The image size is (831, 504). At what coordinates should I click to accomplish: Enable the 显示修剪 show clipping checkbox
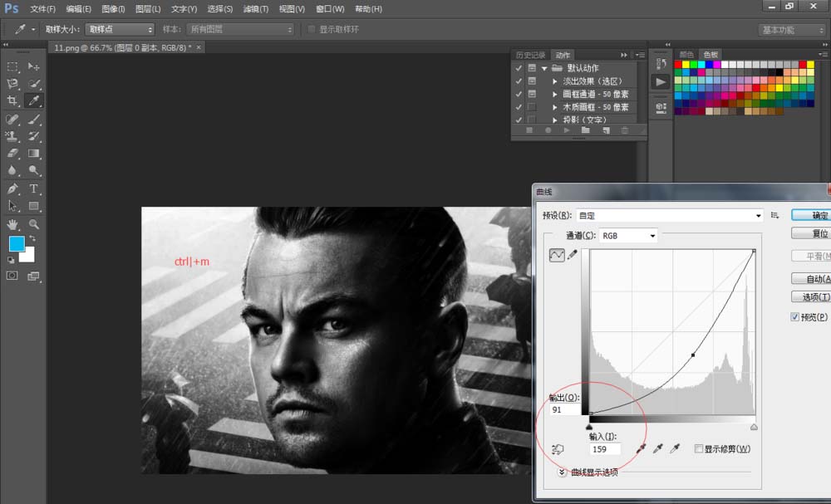coord(698,449)
